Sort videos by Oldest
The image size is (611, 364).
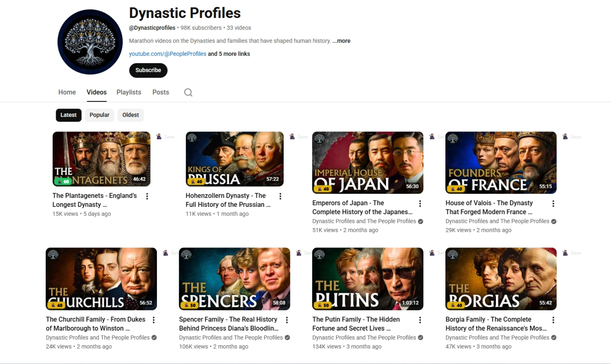(x=131, y=115)
